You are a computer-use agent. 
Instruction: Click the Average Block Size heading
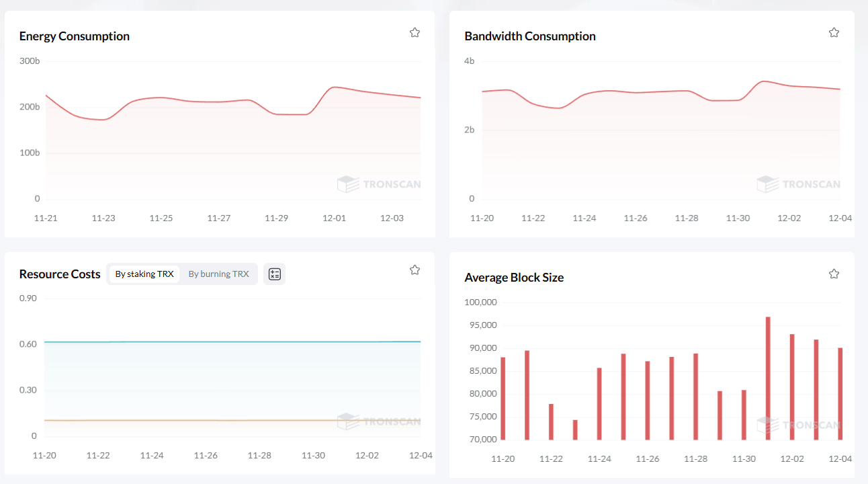point(513,278)
